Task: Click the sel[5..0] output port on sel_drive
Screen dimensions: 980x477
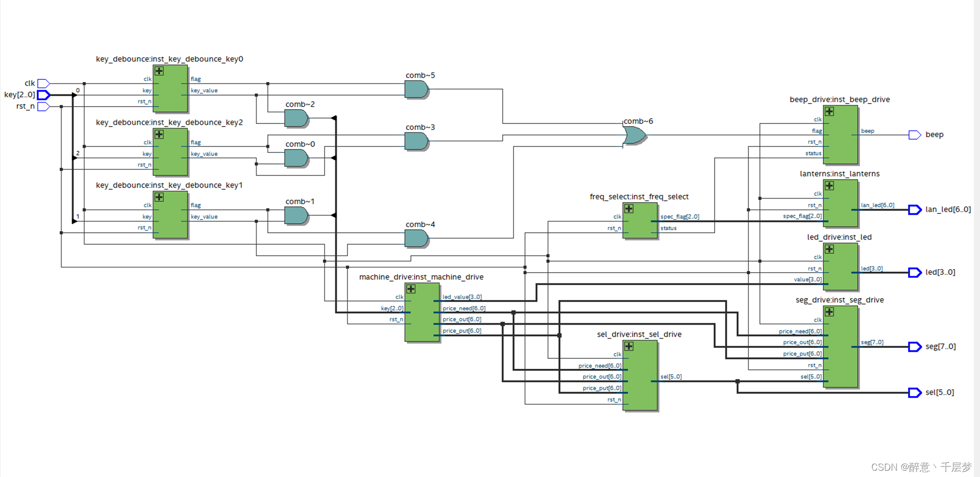Action: tap(671, 377)
